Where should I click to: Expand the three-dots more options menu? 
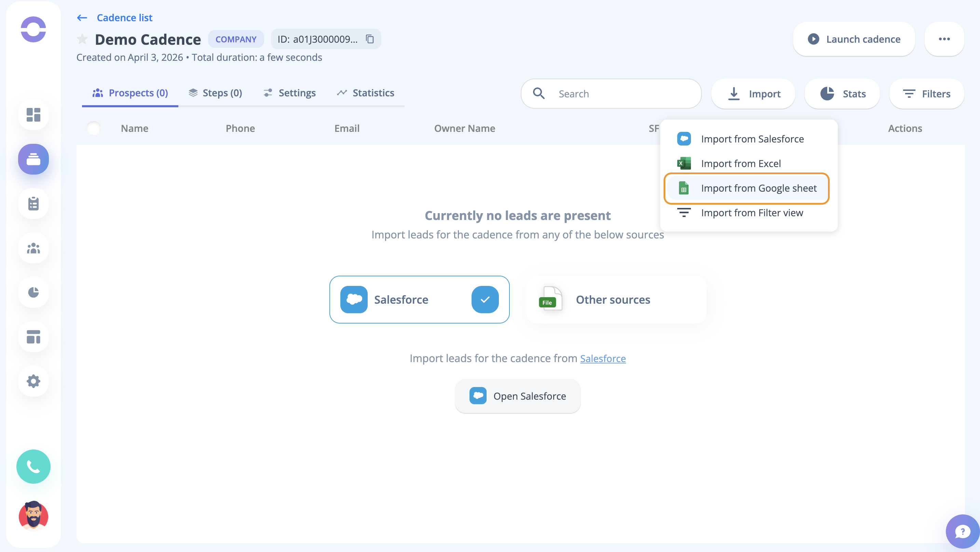click(944, 39)
